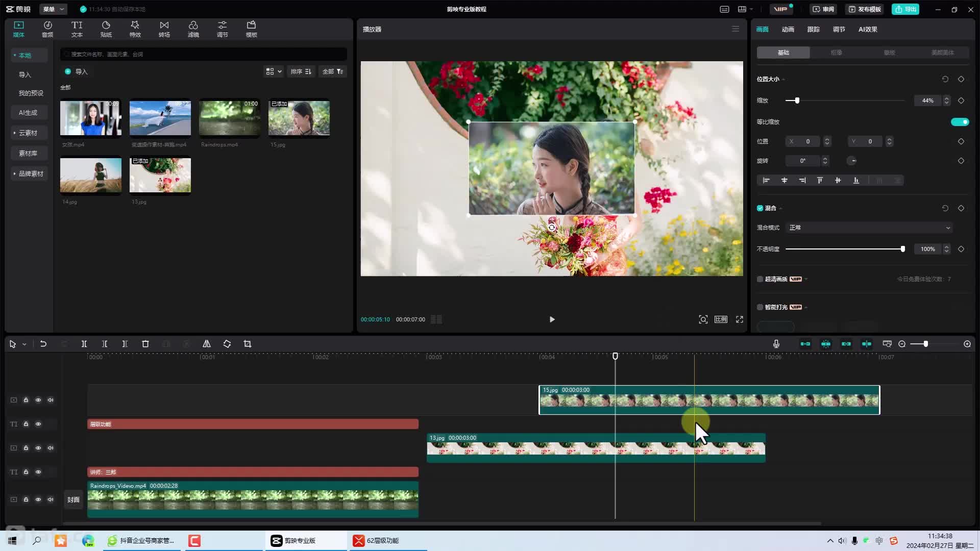Click the 比例 aspect ratio button in player
This screenshot has height=551, width=980.
pos(721,319)
